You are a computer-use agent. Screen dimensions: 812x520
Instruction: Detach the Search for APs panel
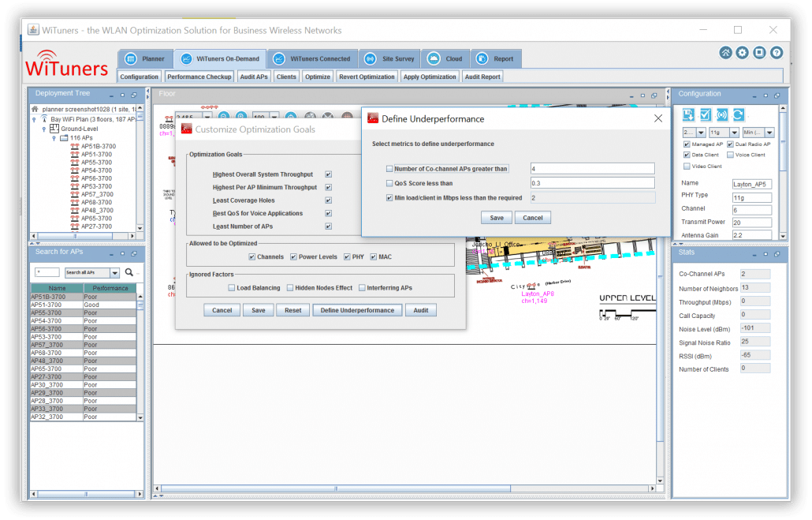click(133, 254)
